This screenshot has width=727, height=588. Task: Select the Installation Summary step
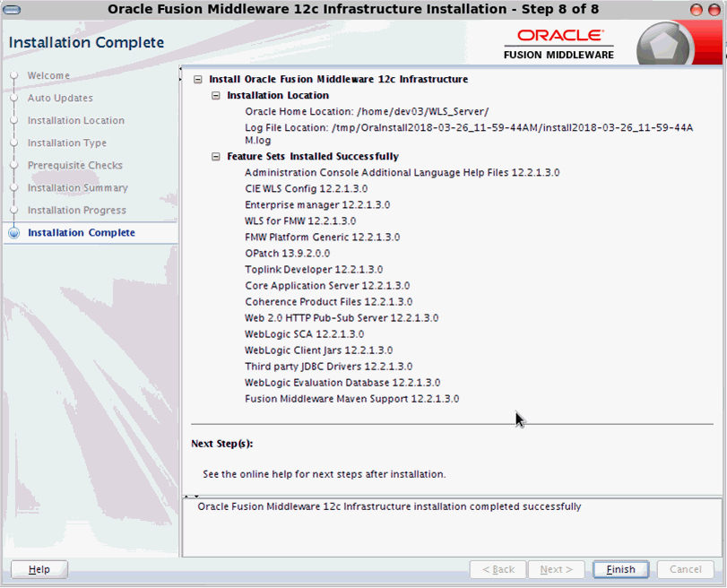pyautogui.click(x=77, y=188)
